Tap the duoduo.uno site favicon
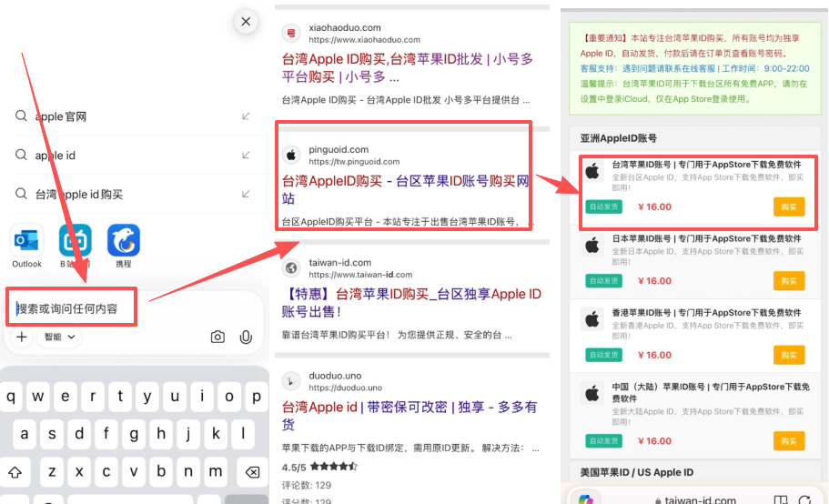This screenshot has height=504, width=829. click(x=291, y=381)
